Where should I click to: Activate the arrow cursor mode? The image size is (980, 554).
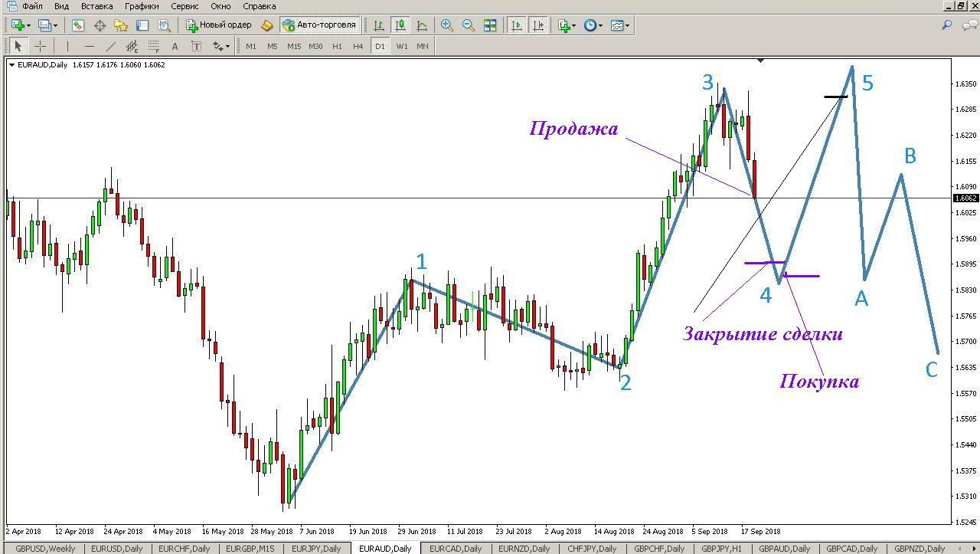[19, 46]
